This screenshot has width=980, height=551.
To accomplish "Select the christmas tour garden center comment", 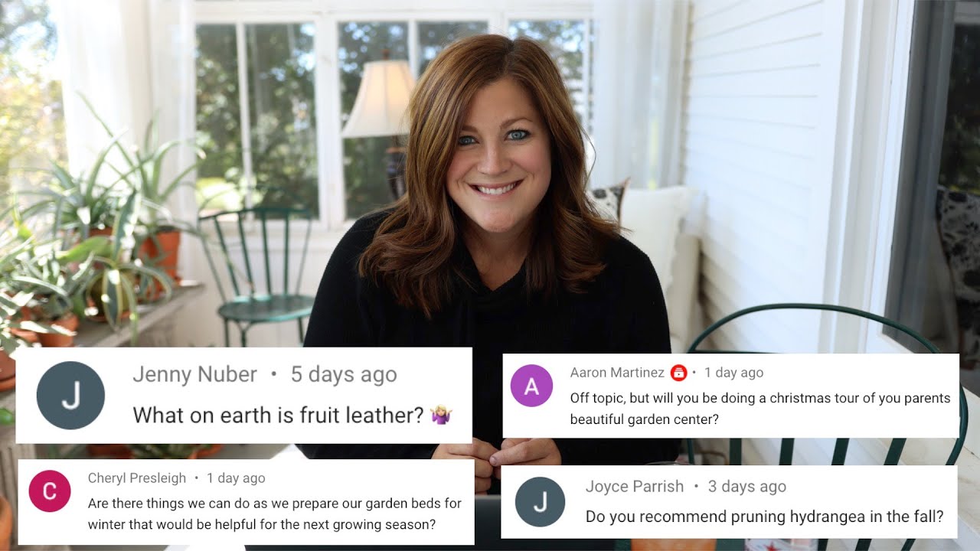I will [760, 409].
